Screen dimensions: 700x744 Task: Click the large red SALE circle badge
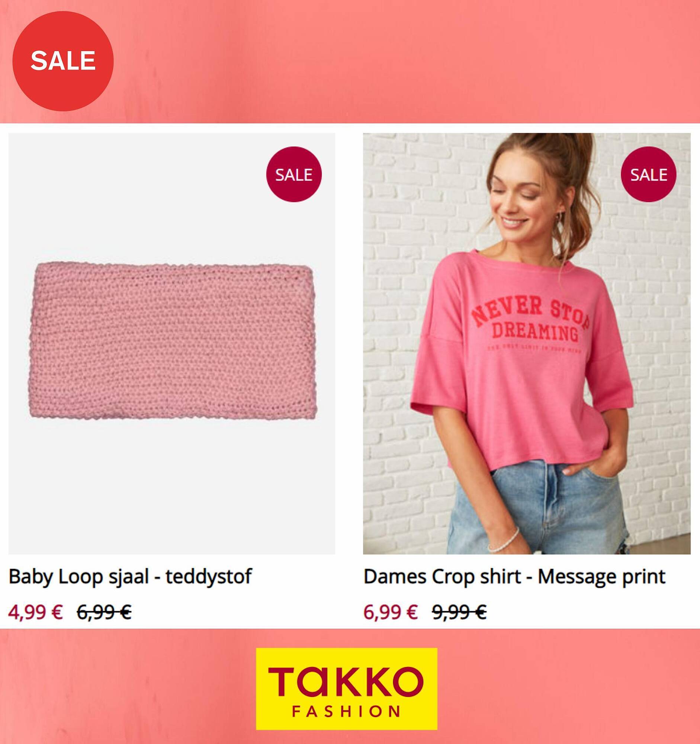click(x=63, y=61)
